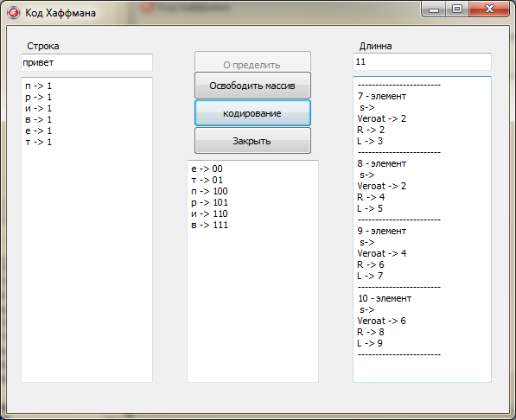516x420 pixels.
Task: Click the '10 - элемент' entry
Action: pos(385,298)
